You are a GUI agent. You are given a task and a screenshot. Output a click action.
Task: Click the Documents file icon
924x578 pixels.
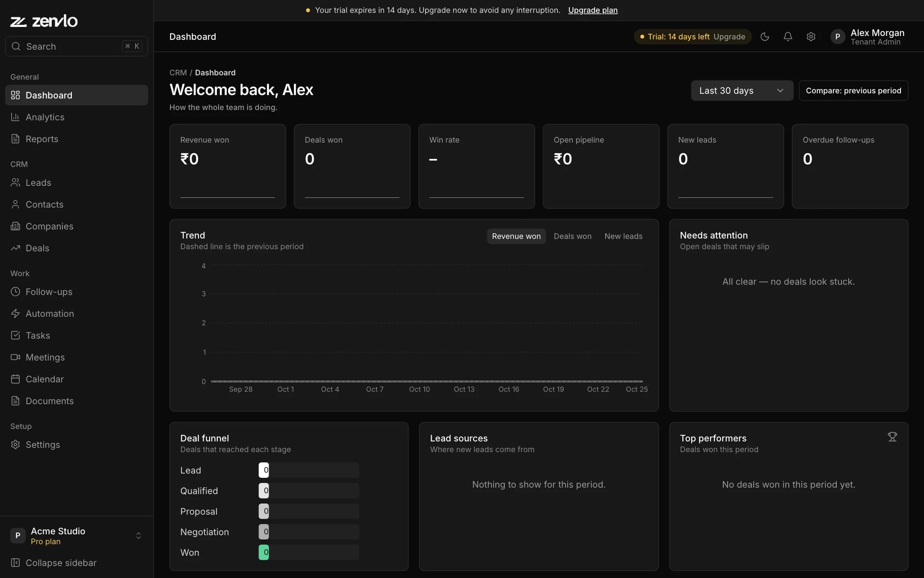15,401
